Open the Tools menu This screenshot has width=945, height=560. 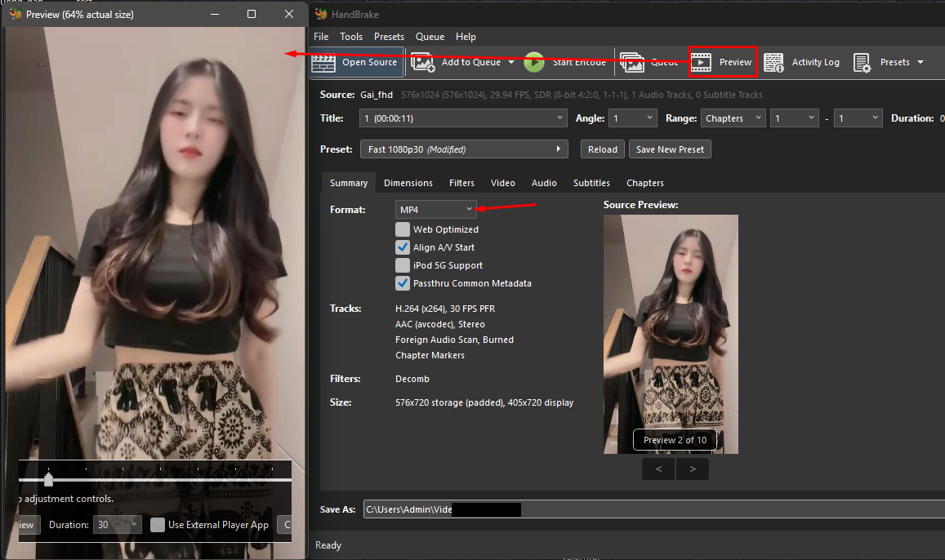coord(351,37)
